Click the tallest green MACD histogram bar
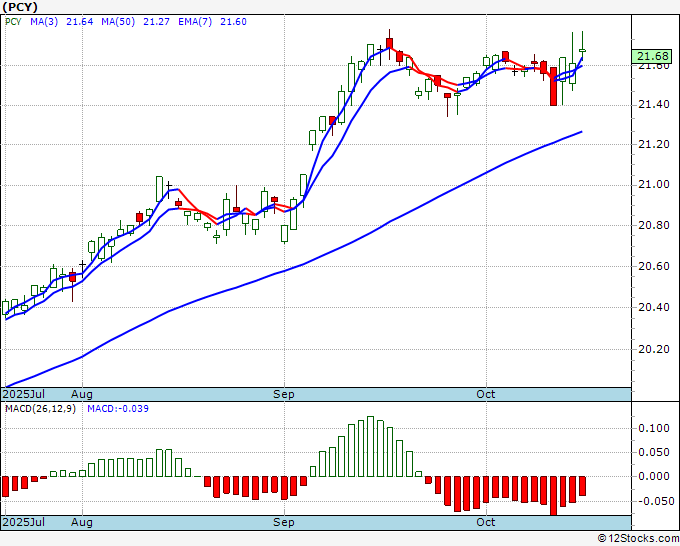Screen dimensions: 680x546 click(x=370, y=446)
